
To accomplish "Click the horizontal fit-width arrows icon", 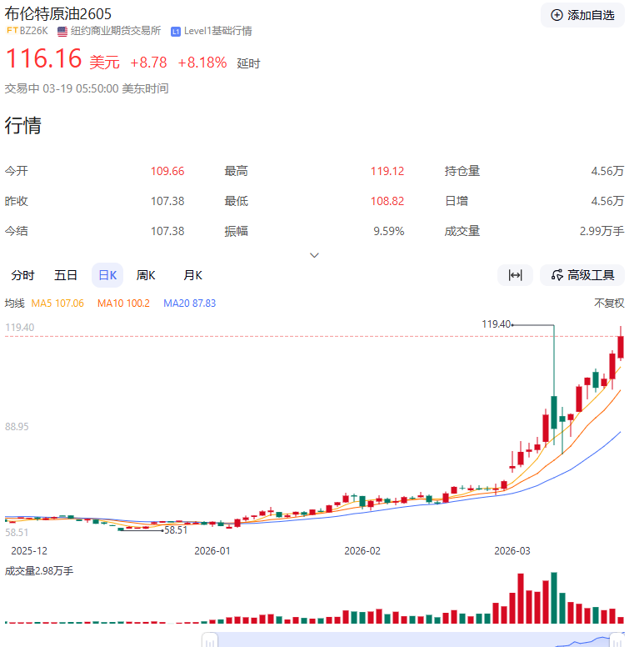I will [515, 275].
